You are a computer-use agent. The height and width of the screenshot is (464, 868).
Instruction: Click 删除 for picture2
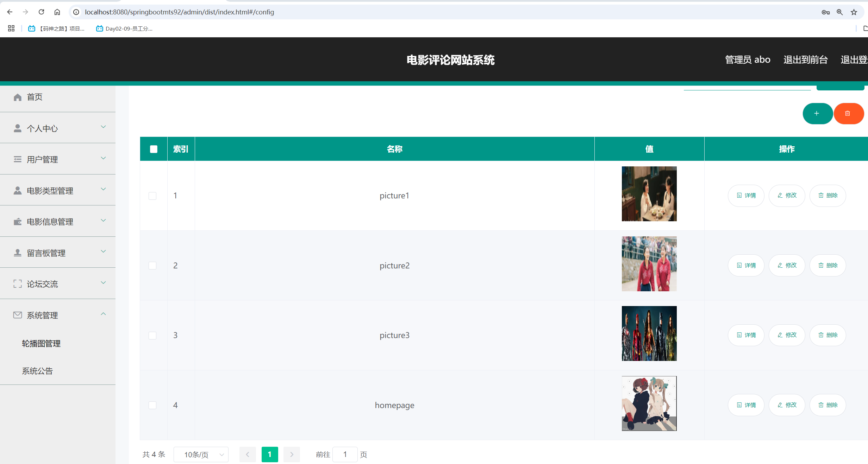coord(828,265)
